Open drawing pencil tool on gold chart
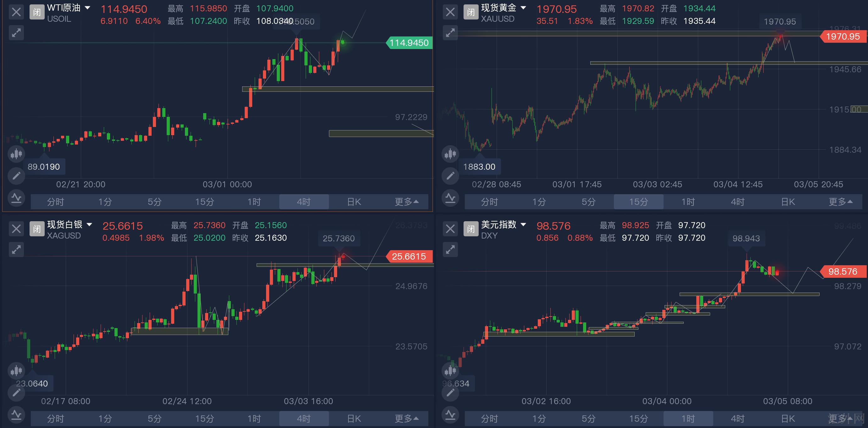868x428 pixels. (450, 175)
